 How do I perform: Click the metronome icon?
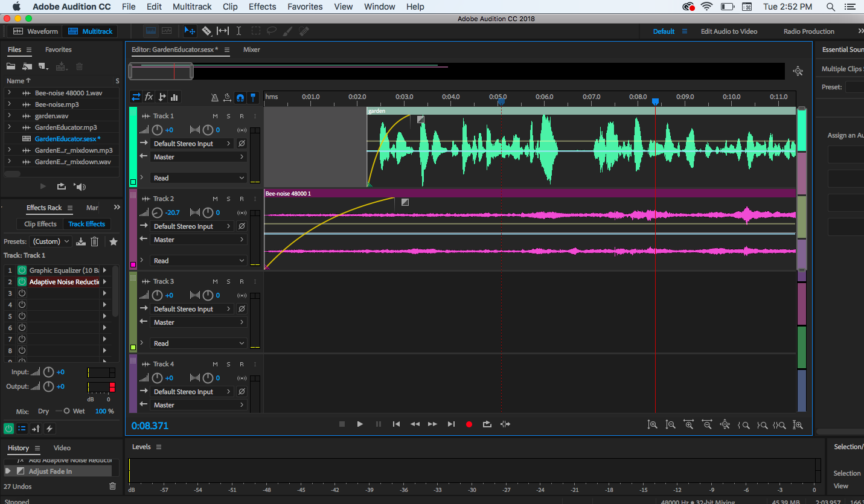[214, 97]
